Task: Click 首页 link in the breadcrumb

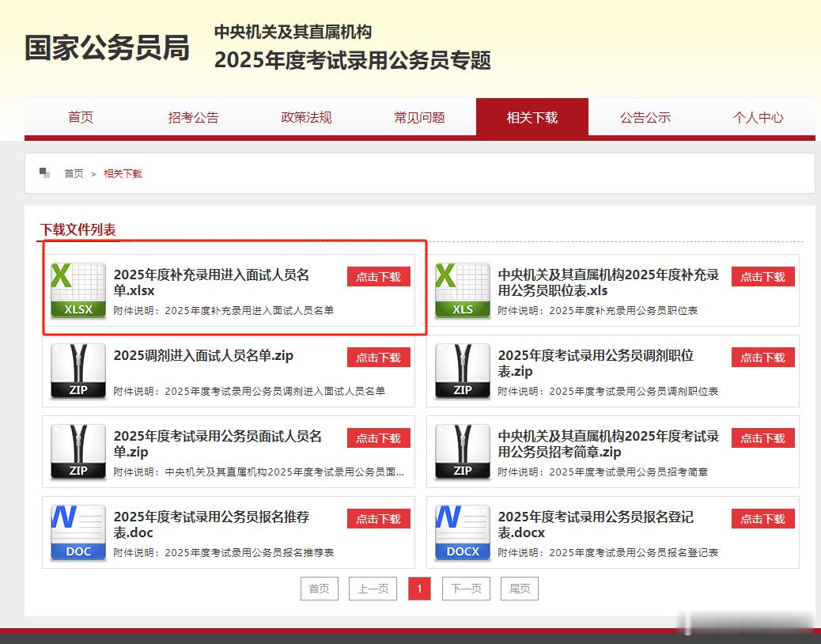Action: pyautogui.click(x=74, y=173)
